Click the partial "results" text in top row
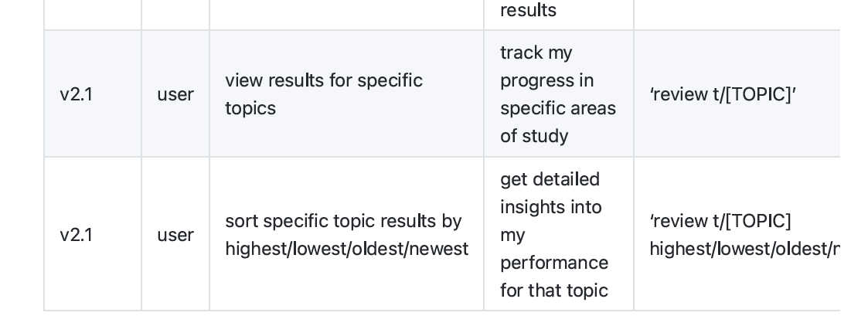The width and height of the screenshot is (868, 326). tap(528, 11)
